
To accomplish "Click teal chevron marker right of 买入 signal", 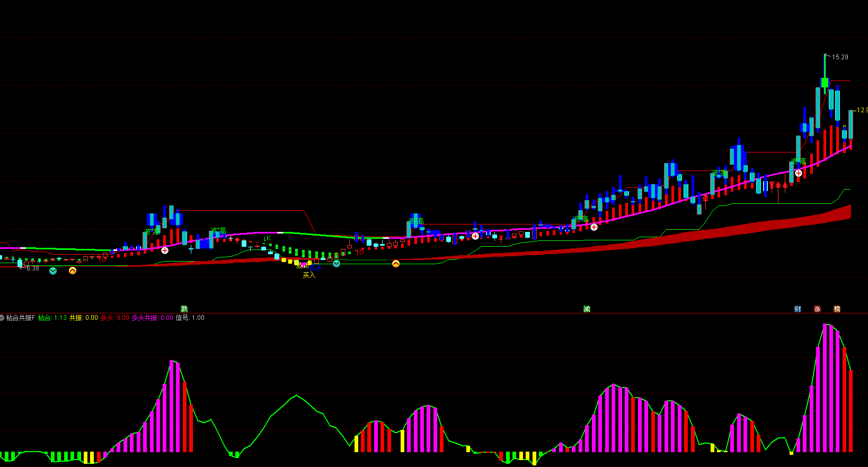I will click(336, 263).
